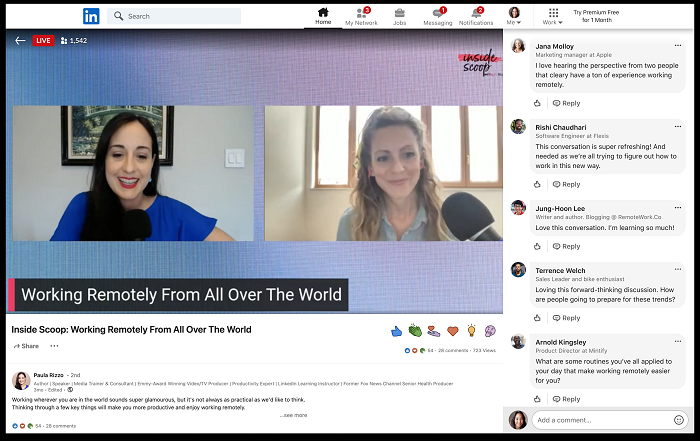
Task: Click the Add a comment field
Action: pos(610,420)
